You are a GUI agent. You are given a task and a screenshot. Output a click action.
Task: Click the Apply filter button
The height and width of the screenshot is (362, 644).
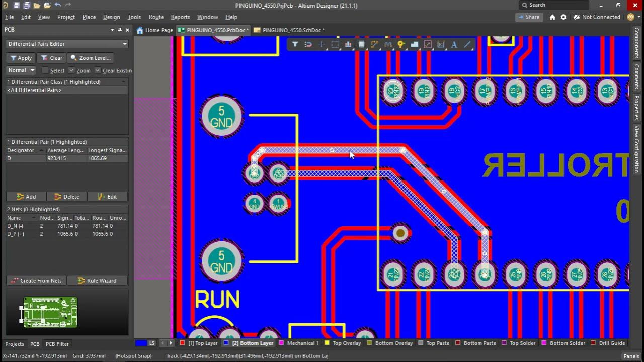click(21, 58)
